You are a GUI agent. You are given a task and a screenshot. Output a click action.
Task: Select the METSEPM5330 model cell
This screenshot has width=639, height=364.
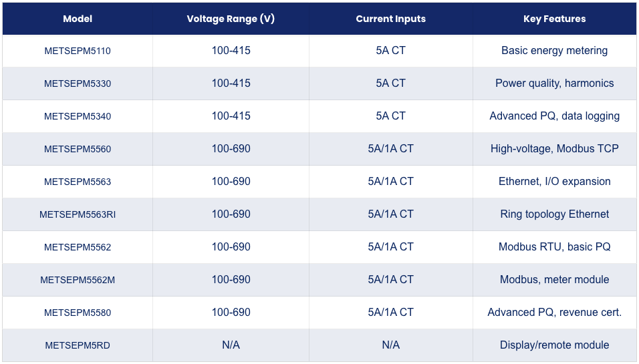click(x=78, y=83)
